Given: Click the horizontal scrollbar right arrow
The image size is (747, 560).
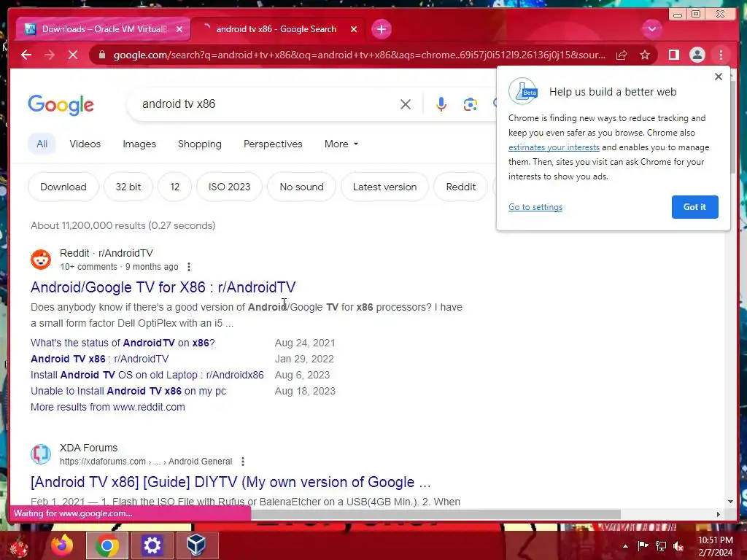Looking at the screenshot, I should (x=719, y=514).
